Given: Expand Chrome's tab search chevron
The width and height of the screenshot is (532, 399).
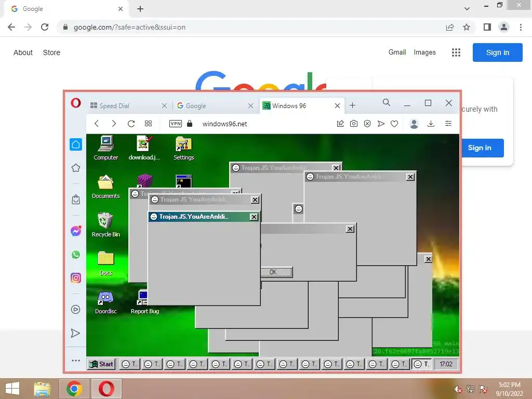Looking at the screenshot, I should coord(467,9).
